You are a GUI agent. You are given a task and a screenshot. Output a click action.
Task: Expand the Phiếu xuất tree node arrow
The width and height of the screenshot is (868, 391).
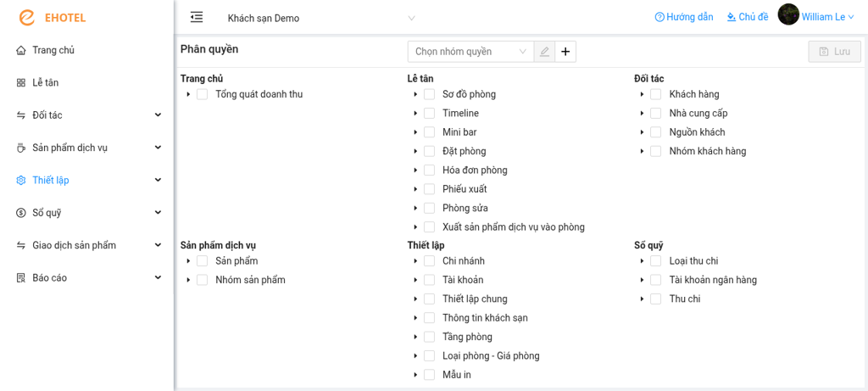pos(415,189)
